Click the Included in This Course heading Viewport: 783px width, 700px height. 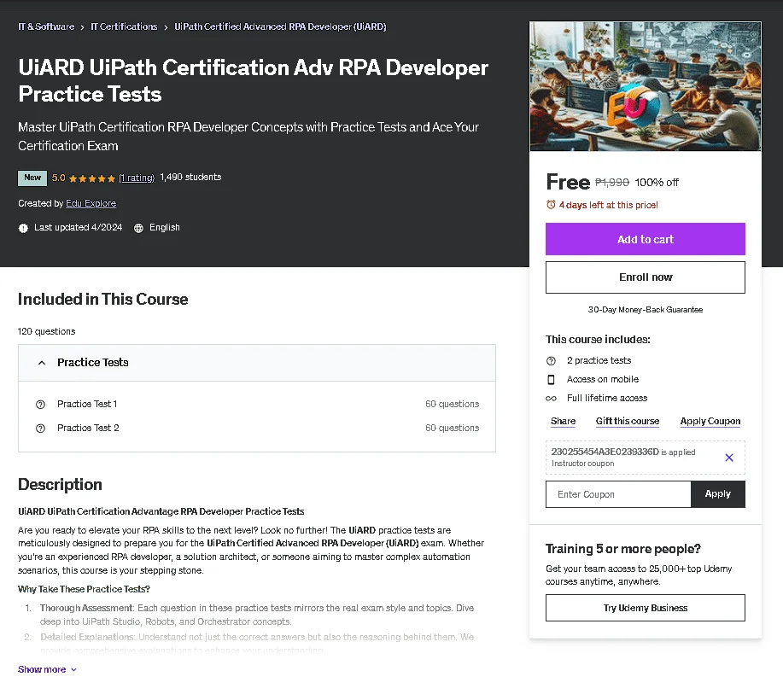click(102, 299)
